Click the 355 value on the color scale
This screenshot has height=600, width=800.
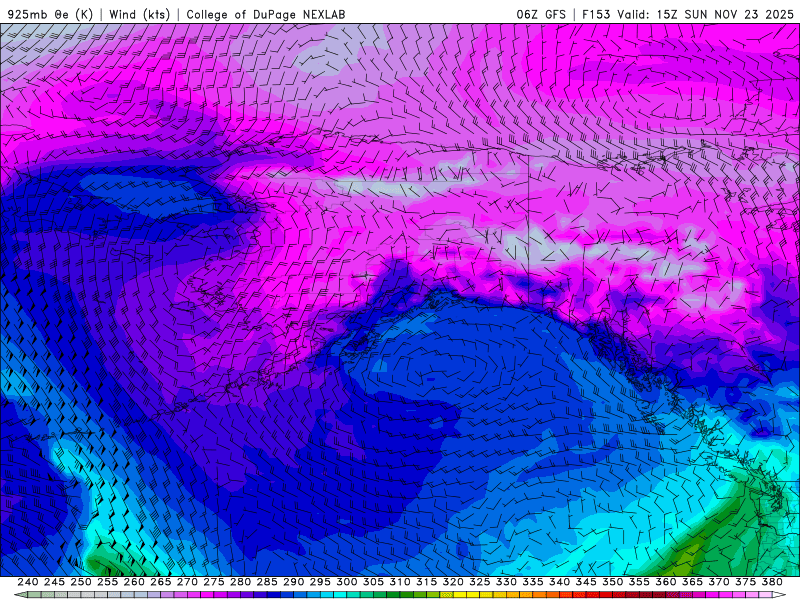point(638,582)
